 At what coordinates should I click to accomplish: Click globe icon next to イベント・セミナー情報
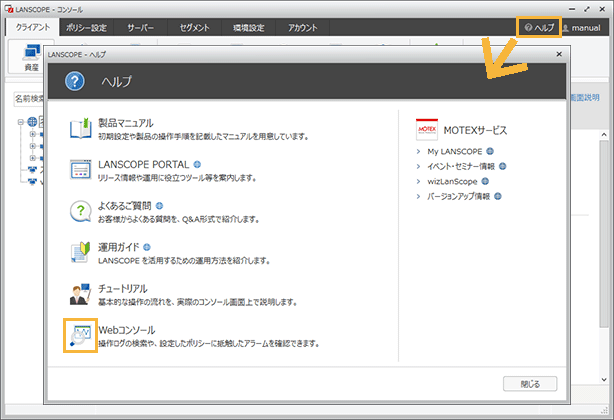coord(503,166)
